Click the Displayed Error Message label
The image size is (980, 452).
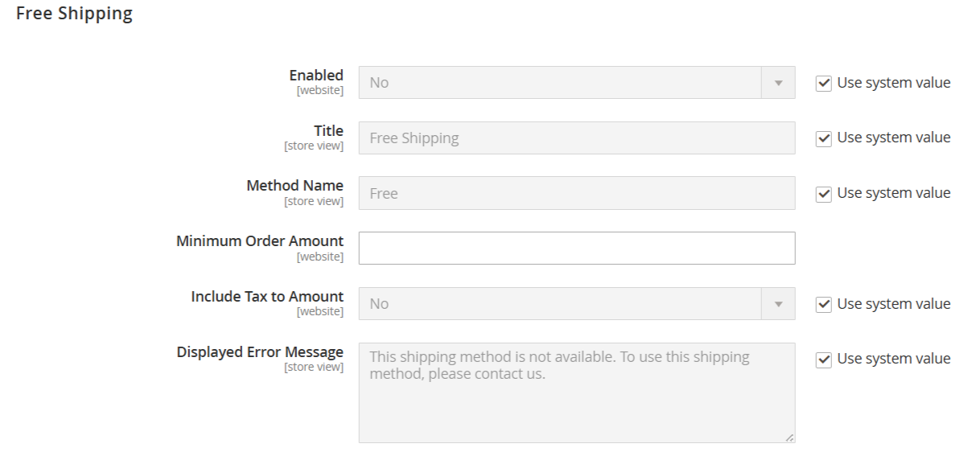[x=260, y=352]
